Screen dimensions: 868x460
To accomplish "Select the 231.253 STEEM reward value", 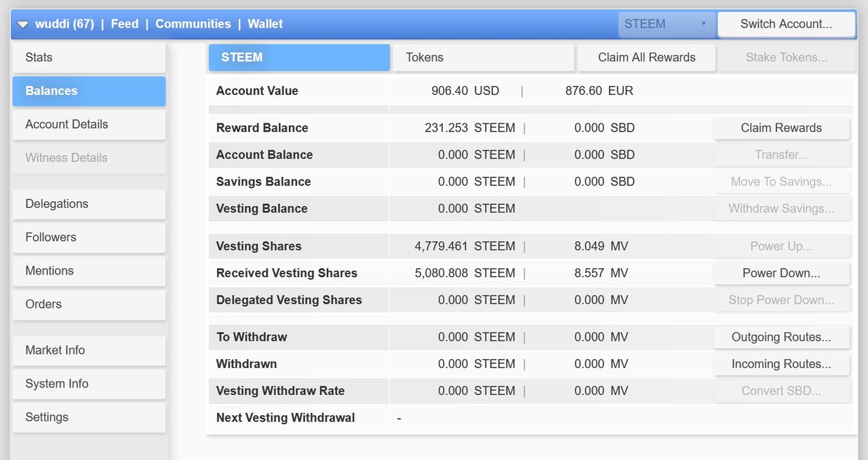I will pos(470,128).
